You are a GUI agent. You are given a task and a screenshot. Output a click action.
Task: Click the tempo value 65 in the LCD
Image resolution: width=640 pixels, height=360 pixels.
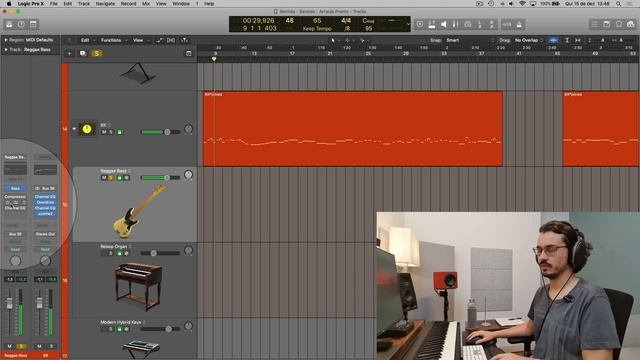317,20
